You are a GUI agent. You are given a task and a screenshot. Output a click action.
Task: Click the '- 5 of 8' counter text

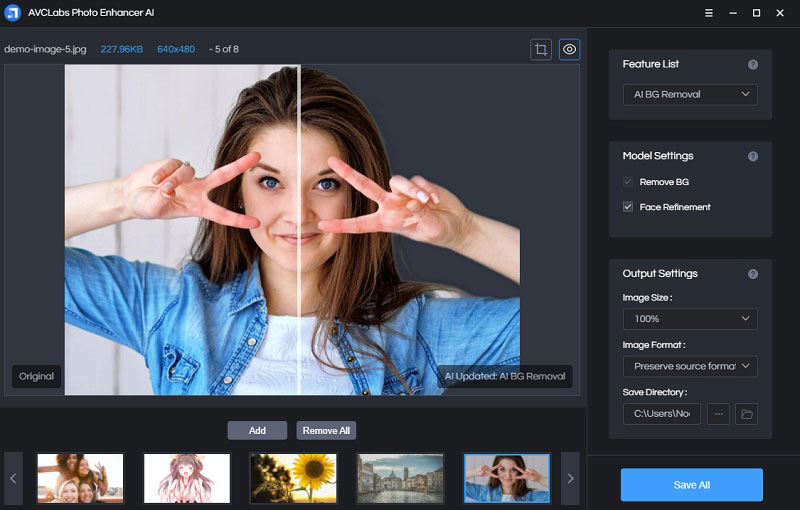coord(224,49)
